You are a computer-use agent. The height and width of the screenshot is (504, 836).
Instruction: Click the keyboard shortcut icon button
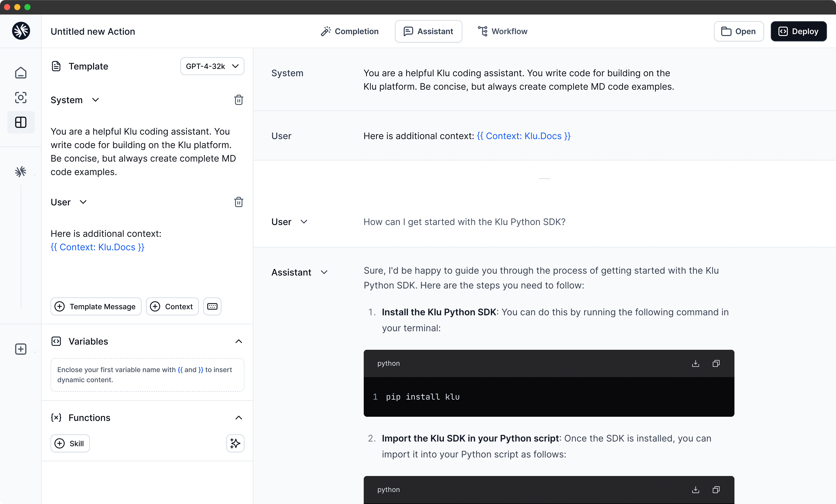click(x=212, y=306)
